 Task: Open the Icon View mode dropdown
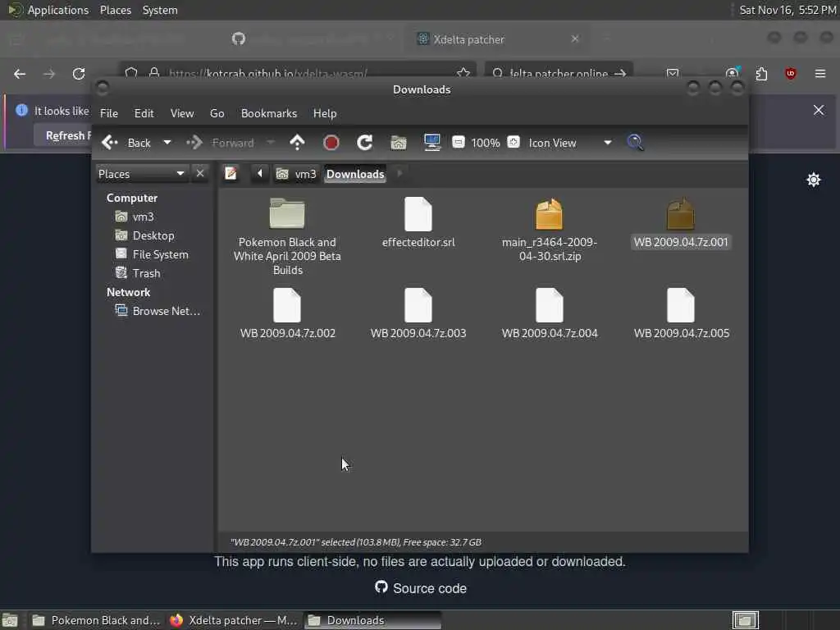570,143
